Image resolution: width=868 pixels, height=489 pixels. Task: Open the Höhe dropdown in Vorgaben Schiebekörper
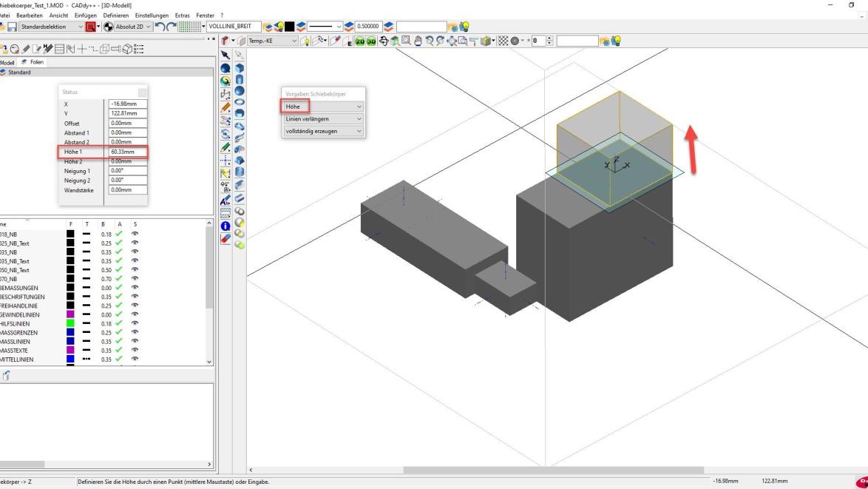[x=323, y=107]
